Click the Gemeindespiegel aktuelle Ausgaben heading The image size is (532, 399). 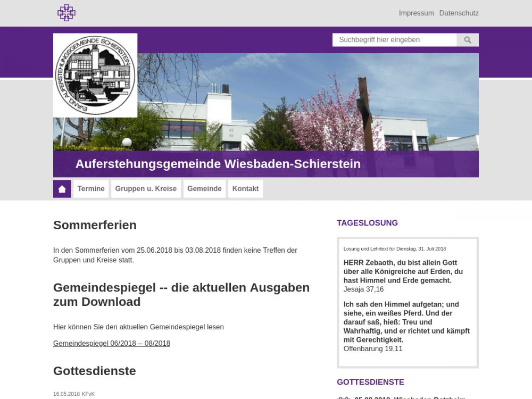coord(181,295)
